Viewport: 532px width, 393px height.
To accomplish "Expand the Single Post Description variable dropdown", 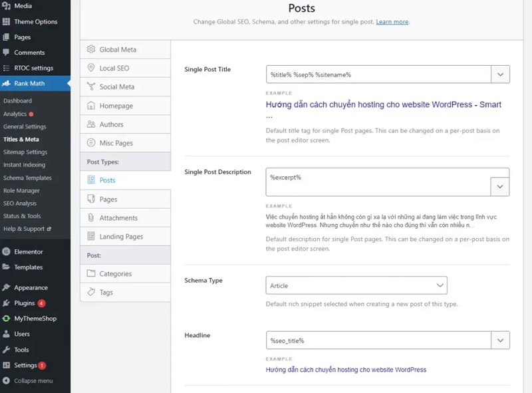I will (500, 187).
